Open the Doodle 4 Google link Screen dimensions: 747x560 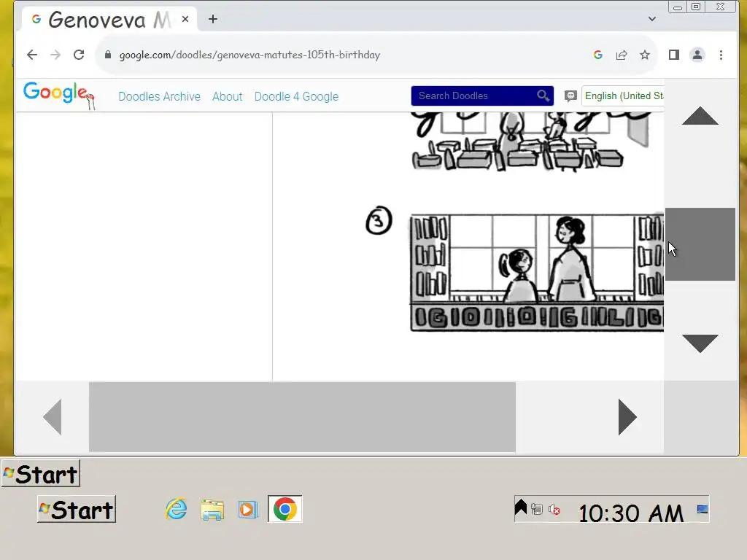[x=296, y=97]
